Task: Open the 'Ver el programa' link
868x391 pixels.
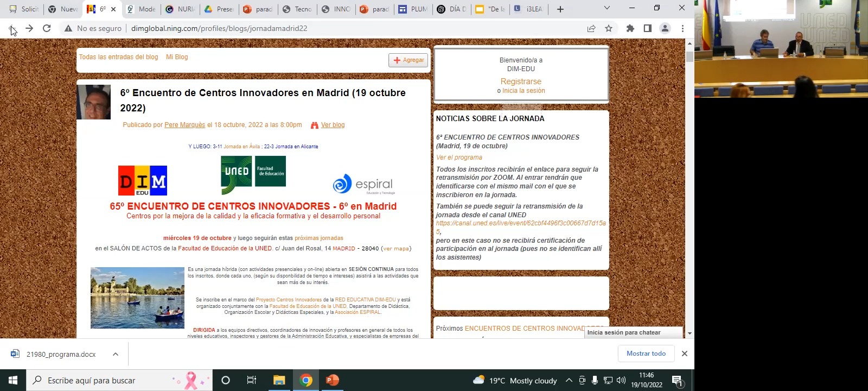Action: [459, 157]
